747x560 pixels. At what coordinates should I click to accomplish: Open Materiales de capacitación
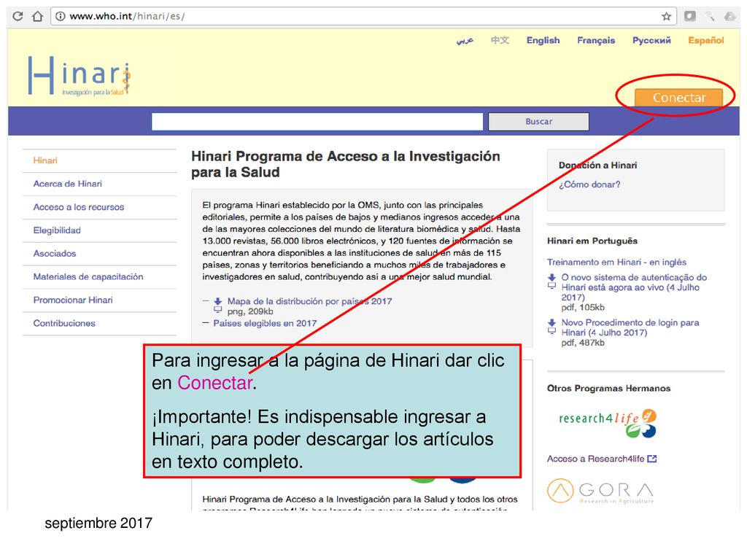pos(88,276)
